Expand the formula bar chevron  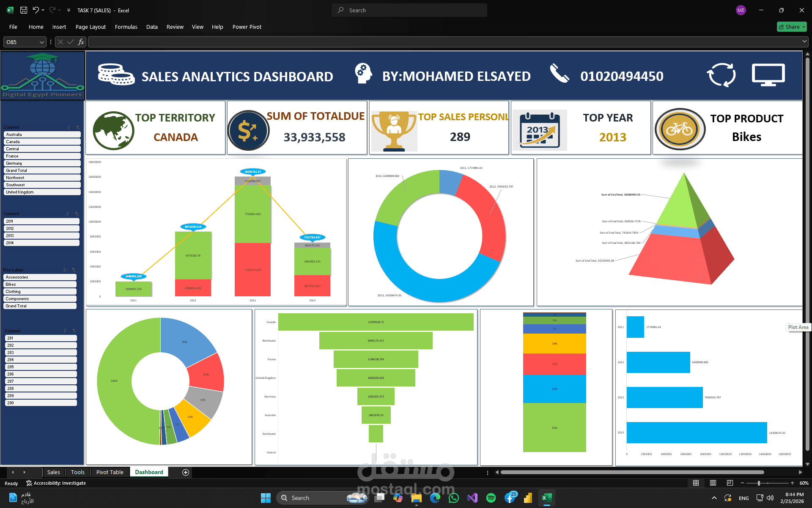(x=804, y=41)
